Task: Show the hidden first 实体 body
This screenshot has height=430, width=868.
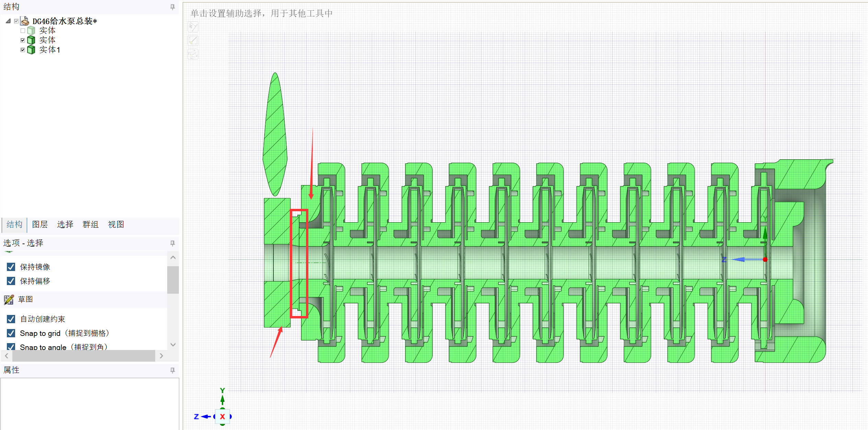Action: pyautogui.click(x=23, y=31)
